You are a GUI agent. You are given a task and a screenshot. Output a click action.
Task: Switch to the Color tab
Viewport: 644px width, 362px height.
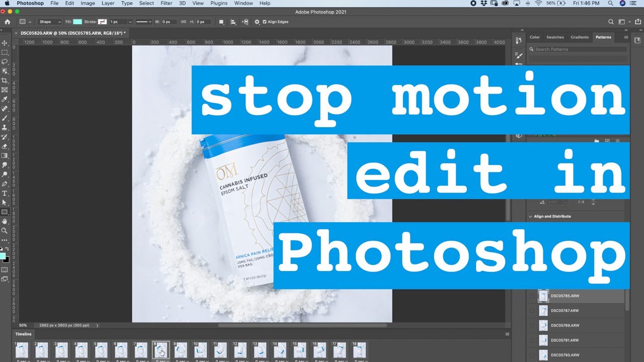[x=535, y=37]
